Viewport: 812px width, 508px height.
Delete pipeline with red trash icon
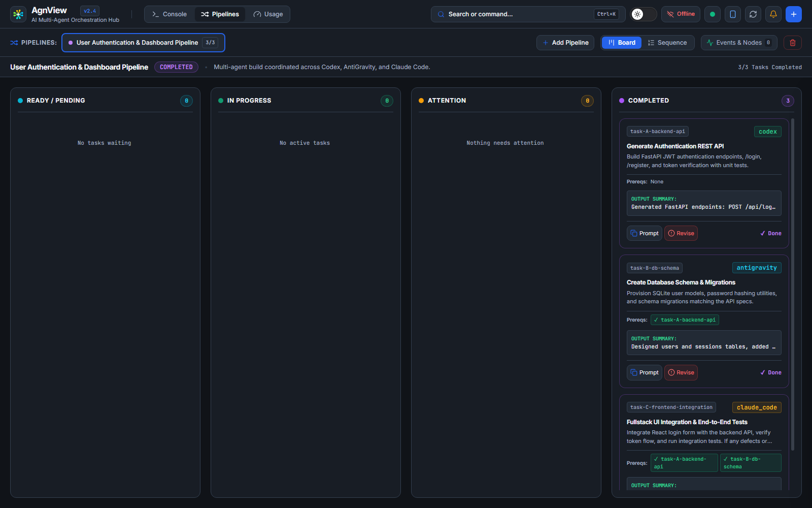(x=793, y=43)
